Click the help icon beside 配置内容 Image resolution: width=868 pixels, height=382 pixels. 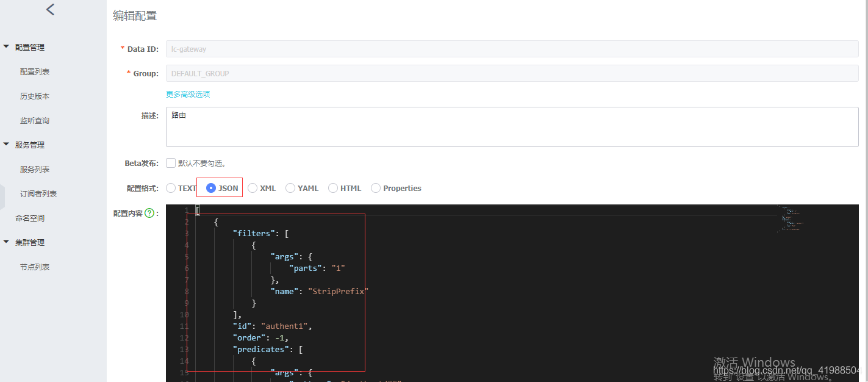(149, 213)
